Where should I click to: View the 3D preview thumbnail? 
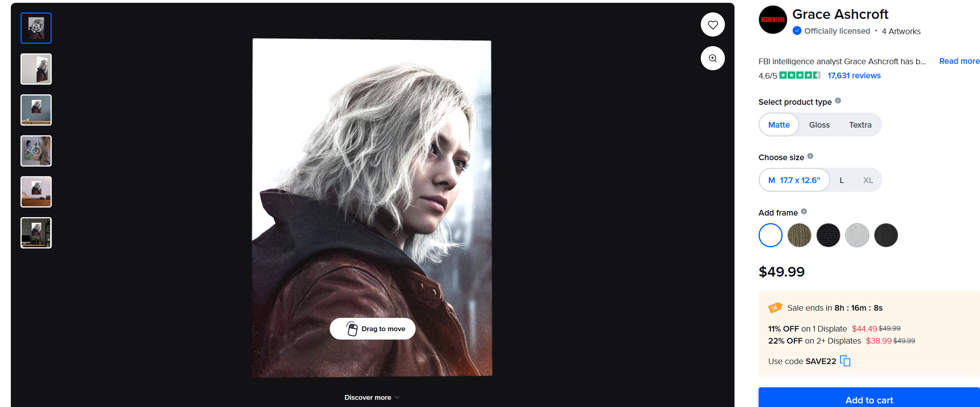point(36,28)
